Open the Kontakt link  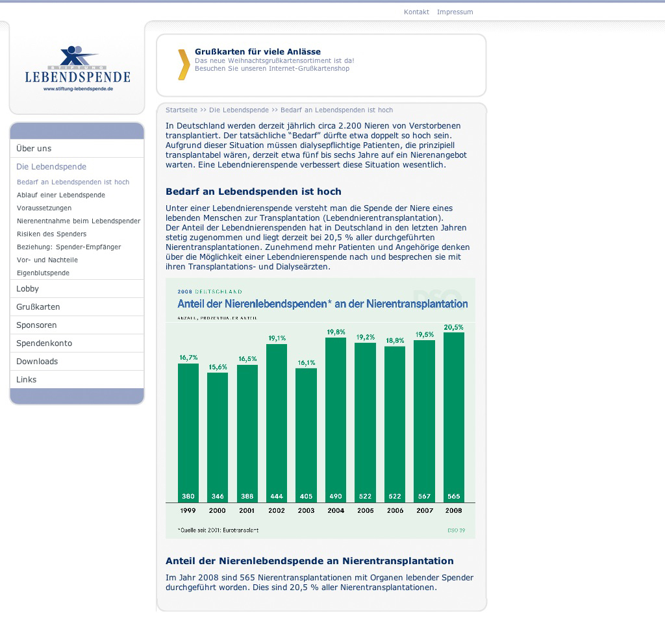point(416,12)
